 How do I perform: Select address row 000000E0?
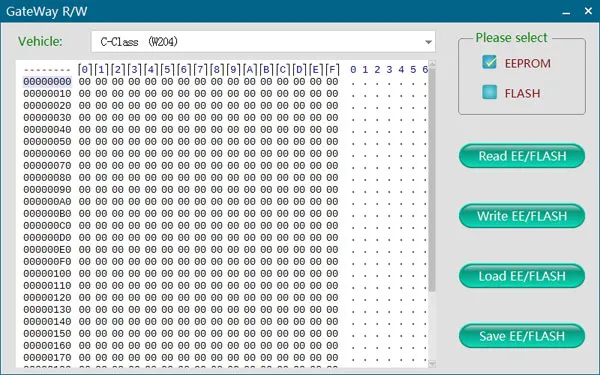point(47,249)
